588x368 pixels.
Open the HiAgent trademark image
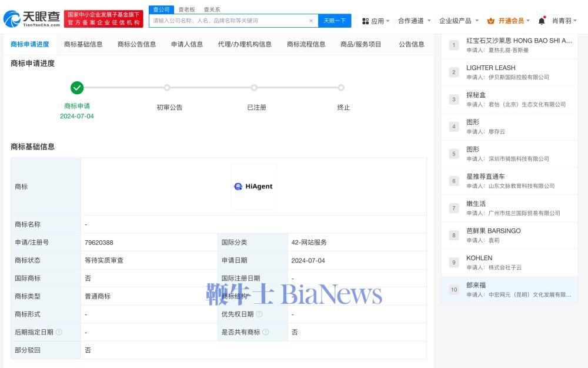253,186
